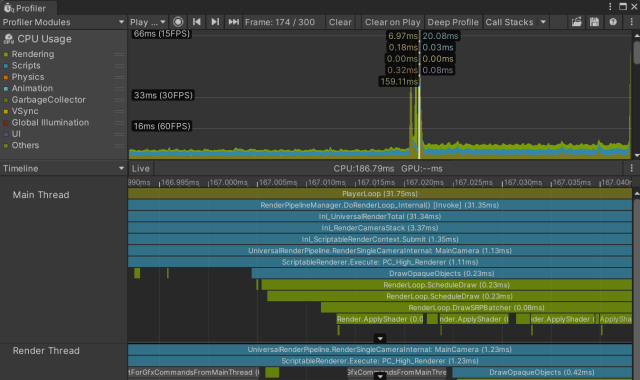The image size is (640, 380).
Task: Open Profiler window context menu dots
Action: point(610,7)
